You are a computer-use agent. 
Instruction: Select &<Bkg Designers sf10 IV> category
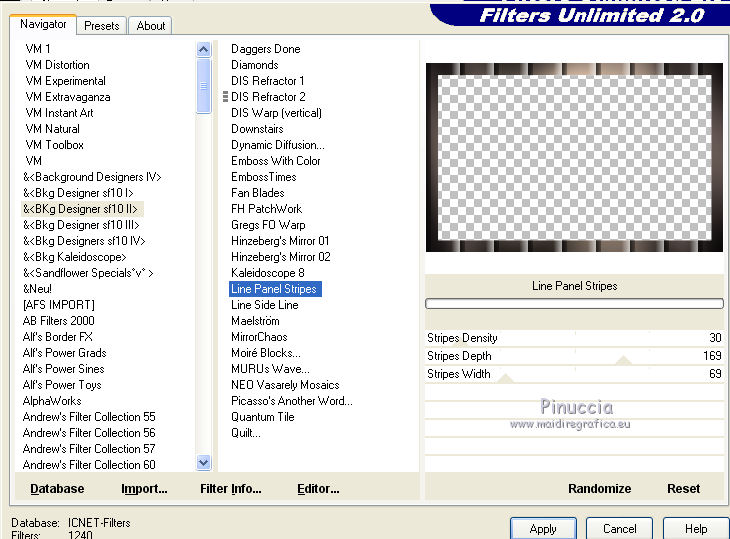(x=84, y=241)
